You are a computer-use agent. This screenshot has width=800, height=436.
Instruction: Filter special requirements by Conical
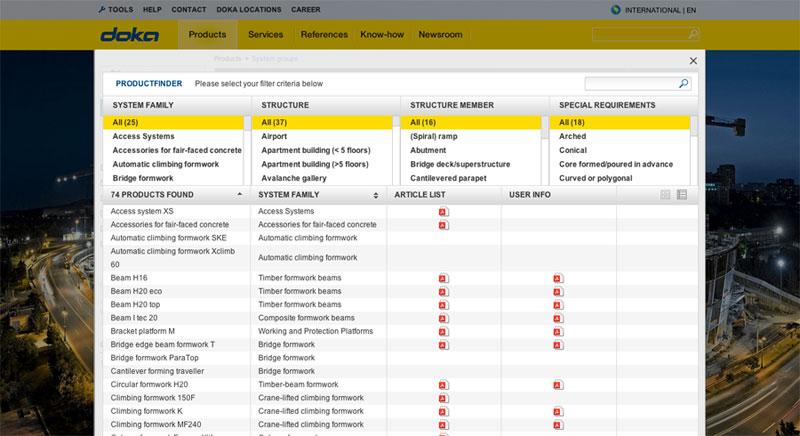tap(573, 150)
